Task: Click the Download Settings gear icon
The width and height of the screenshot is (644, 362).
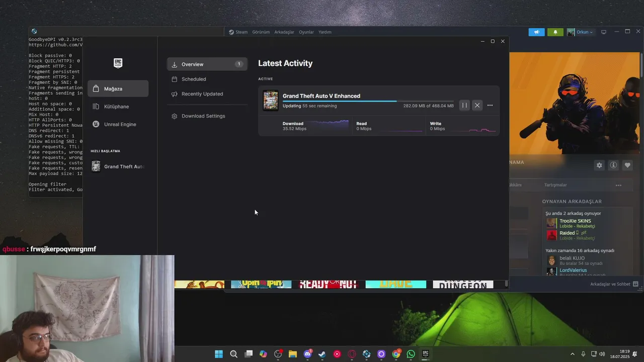Action: pos(175,116)
